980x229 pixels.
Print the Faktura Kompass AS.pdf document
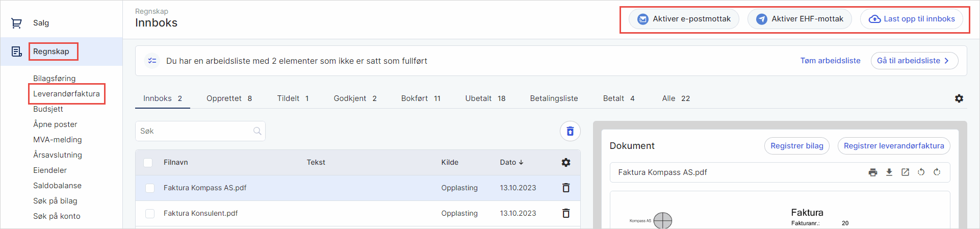tap(873, 172)
